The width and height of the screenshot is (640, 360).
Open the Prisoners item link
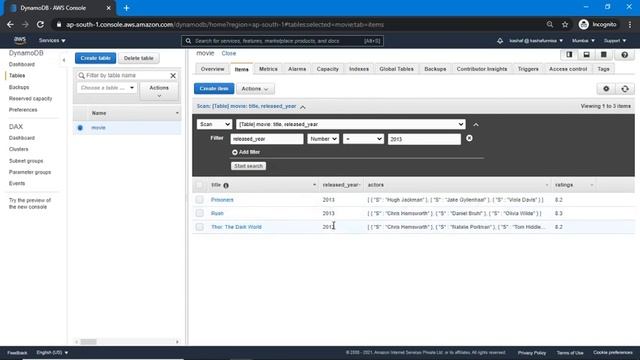tap(222, 200)
